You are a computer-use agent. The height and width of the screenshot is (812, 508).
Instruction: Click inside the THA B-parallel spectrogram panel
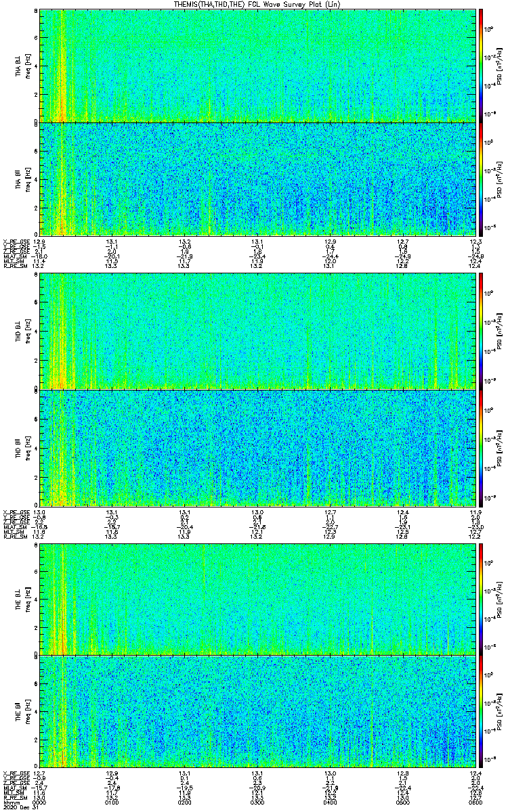257,178
